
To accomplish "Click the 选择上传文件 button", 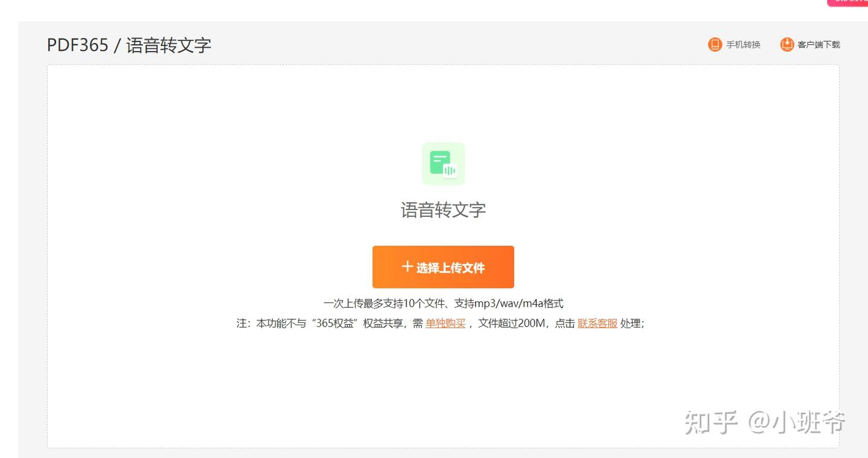I will [x=443, y=267].
